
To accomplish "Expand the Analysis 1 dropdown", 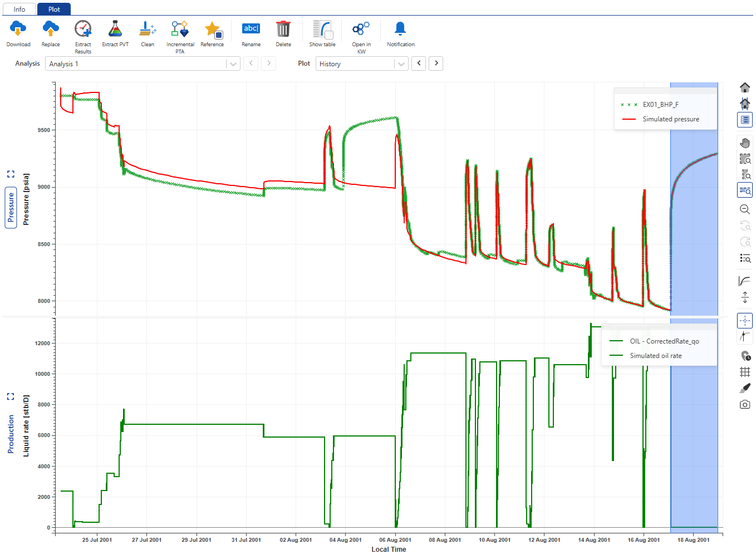I will pyautogui.click(x=233, y=64).
